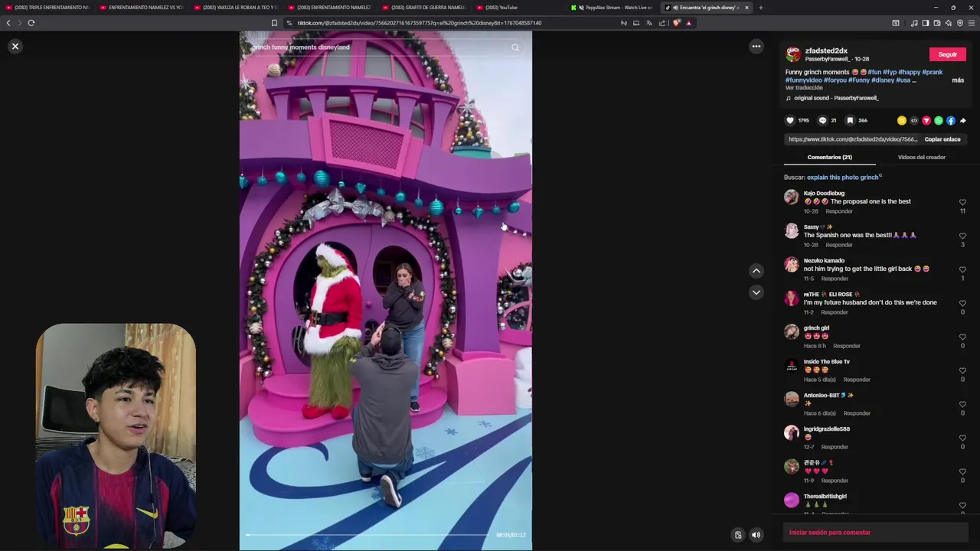980x551 pixels.
Task: Click Copiar enlace to copy link
Action: point(942,139)
